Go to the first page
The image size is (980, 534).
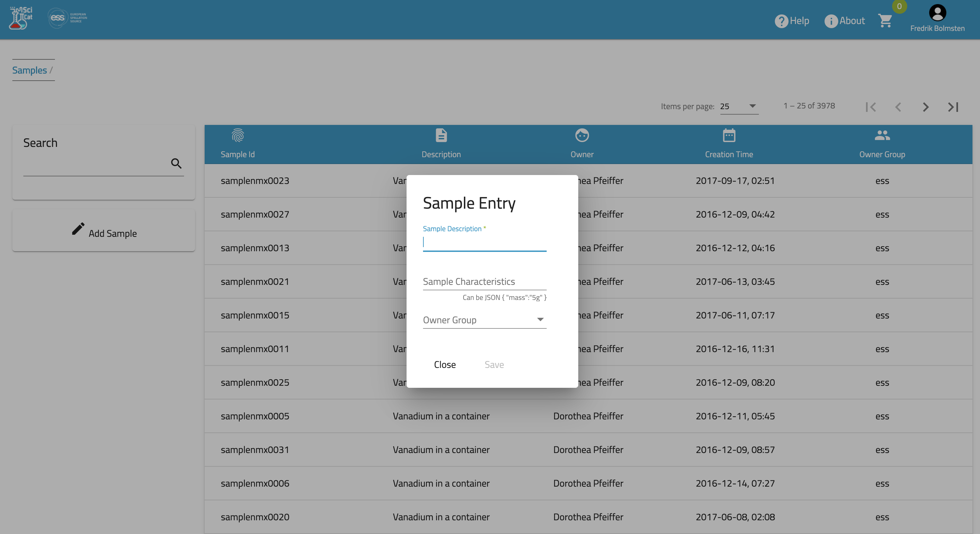click(x=870, y=107)
